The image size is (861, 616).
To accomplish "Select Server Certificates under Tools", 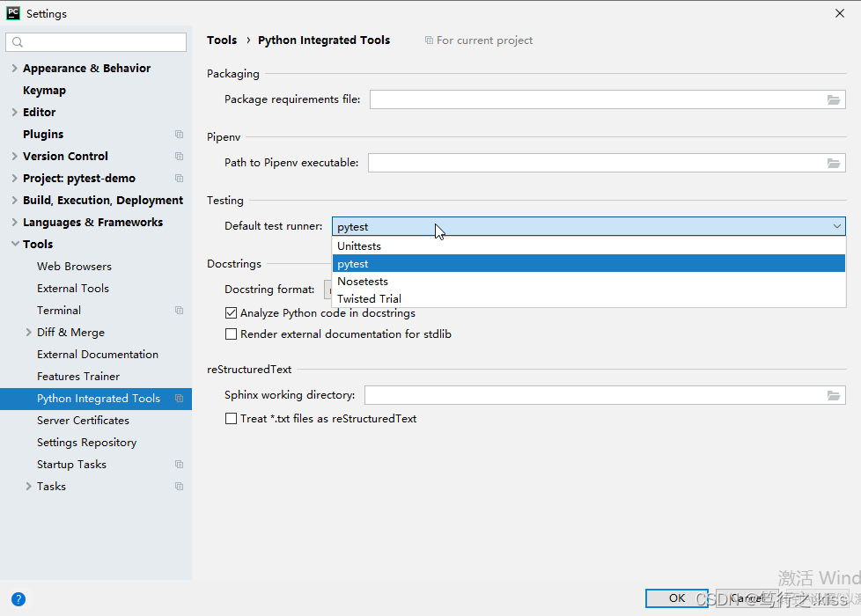I will (x=83, y=420).
